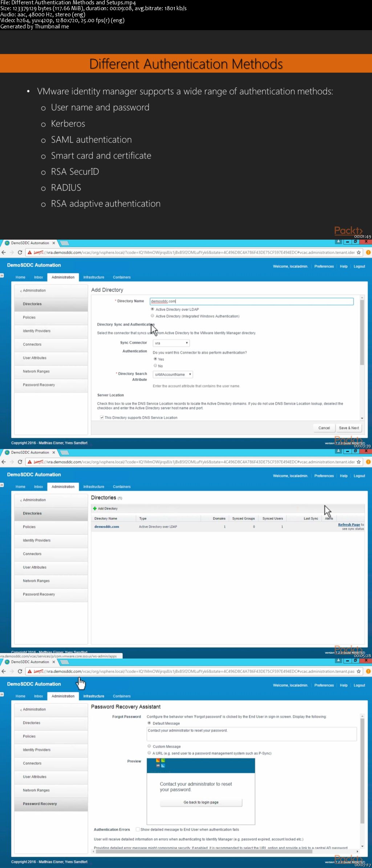Viewport: 372px width, 868px height.
Task: Select A URL radio option
Action: 149,753
